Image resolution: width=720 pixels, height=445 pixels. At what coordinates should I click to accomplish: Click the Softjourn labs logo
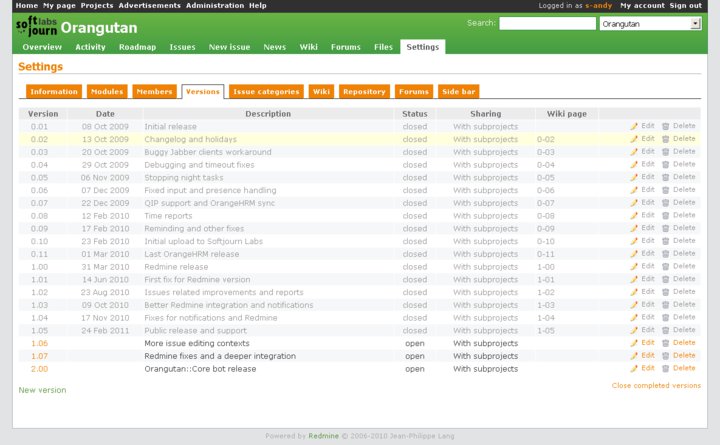36,26
